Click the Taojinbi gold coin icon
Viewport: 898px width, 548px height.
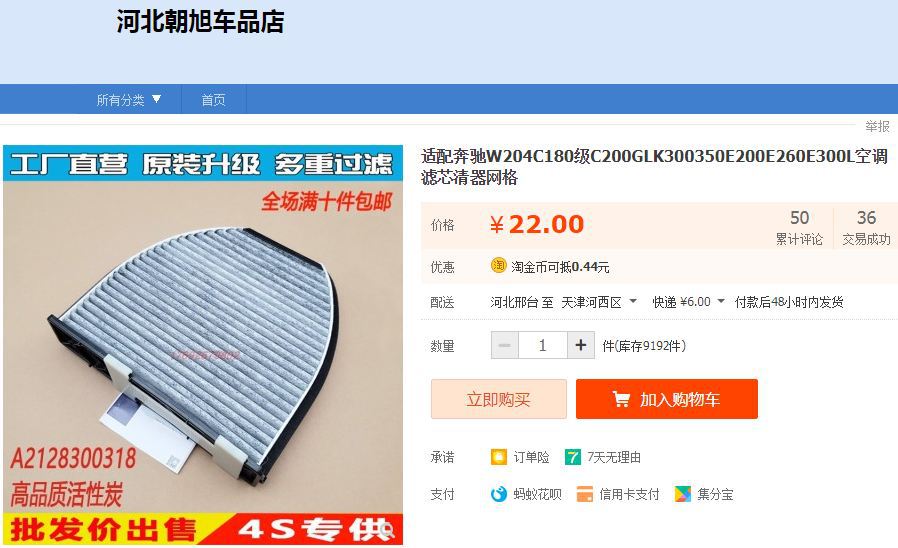pos(498,266)
